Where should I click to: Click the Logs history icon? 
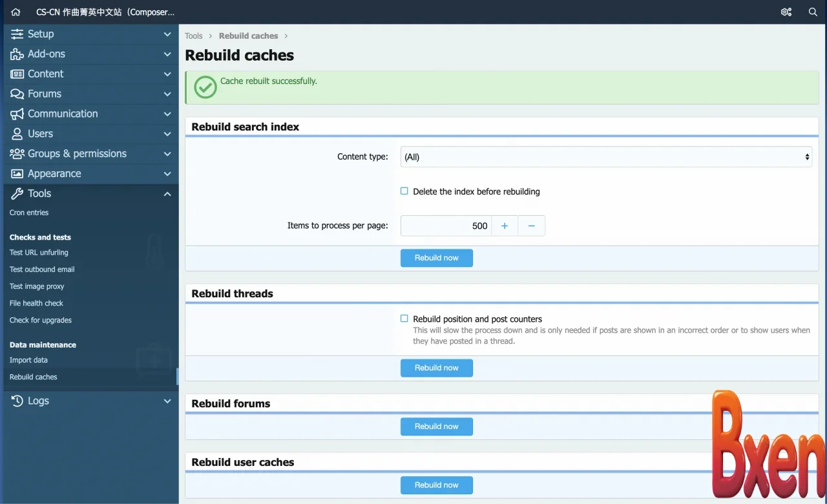tap(17, 401)
